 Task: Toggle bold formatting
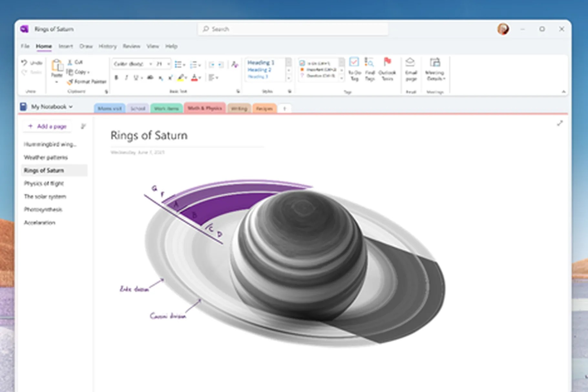(x=117, y=78)
